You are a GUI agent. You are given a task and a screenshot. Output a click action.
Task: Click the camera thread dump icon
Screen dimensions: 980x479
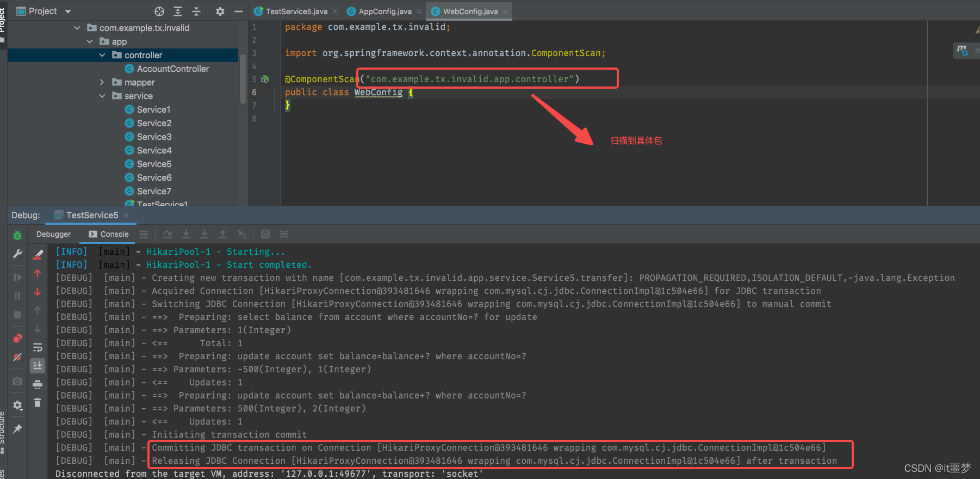(x=17, y=382)
